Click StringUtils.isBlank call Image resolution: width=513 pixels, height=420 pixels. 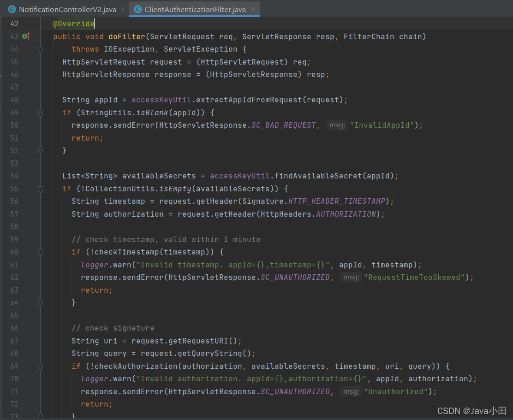(x=124, y=113)
